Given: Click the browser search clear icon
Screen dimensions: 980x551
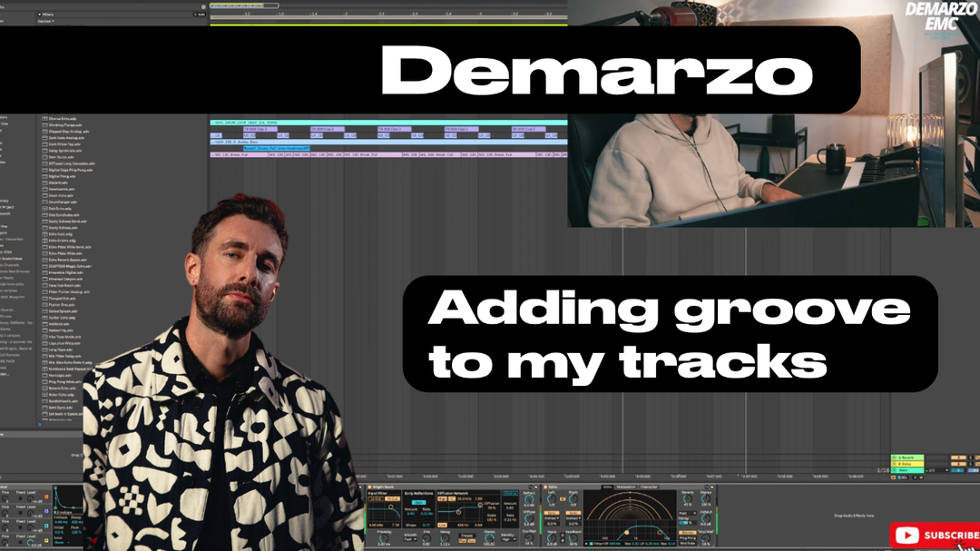Looking at the screenshot, I should click(x=202, y=6).
